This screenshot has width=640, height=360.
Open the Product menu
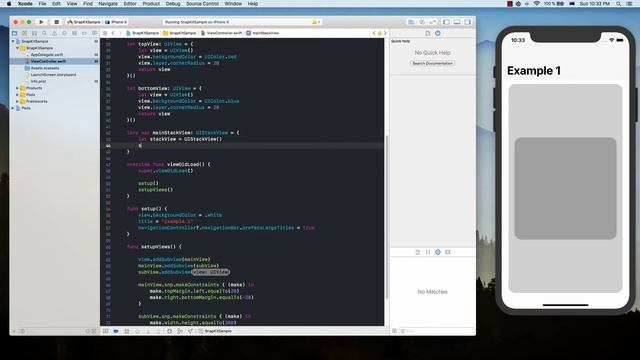click(x=151, y=4)
